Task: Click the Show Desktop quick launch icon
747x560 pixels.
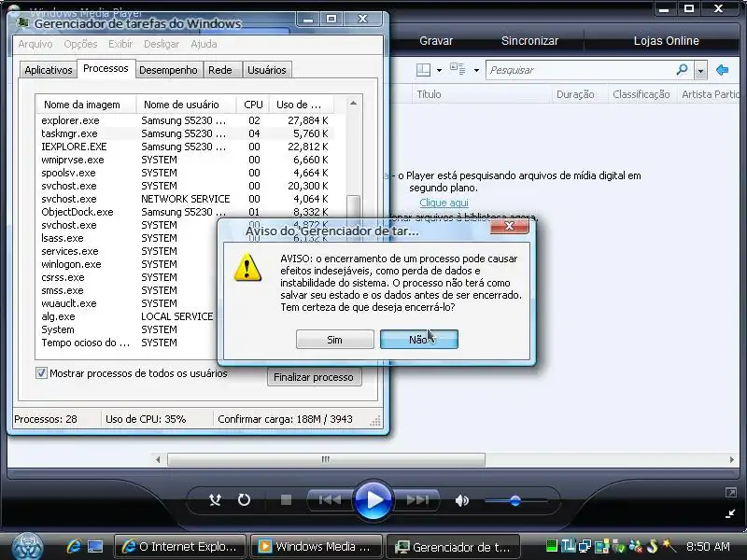Action: coord(95,546)
